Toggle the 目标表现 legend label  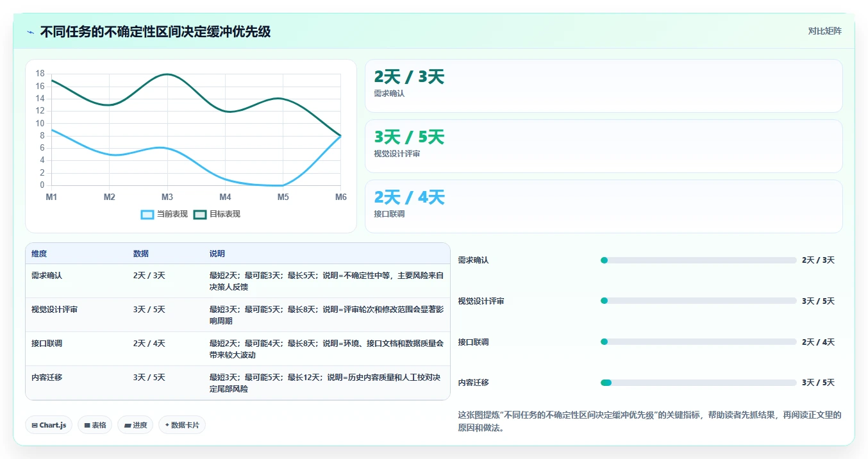[225, 214]
